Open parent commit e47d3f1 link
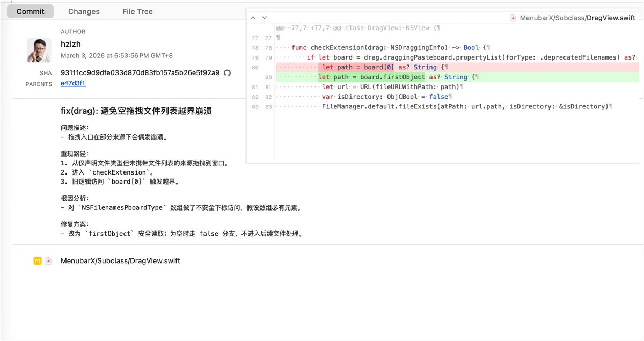Image resolution: width=644 pixels, height=341 pixels. (73, 83)
